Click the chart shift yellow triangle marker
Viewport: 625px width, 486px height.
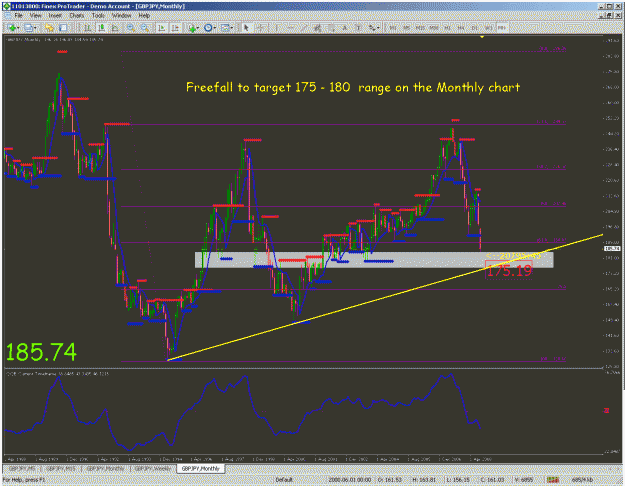coord(482,37)
